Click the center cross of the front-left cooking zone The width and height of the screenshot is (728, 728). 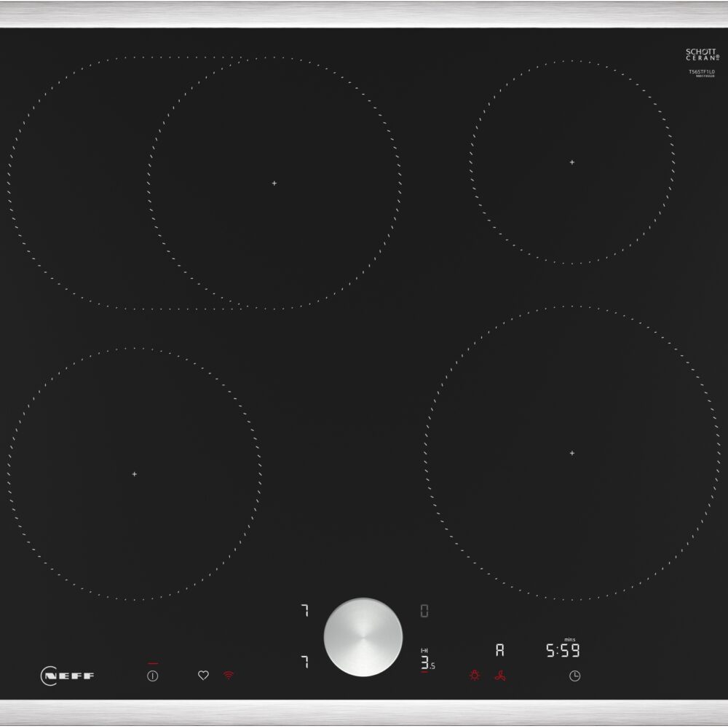[134, 474]
